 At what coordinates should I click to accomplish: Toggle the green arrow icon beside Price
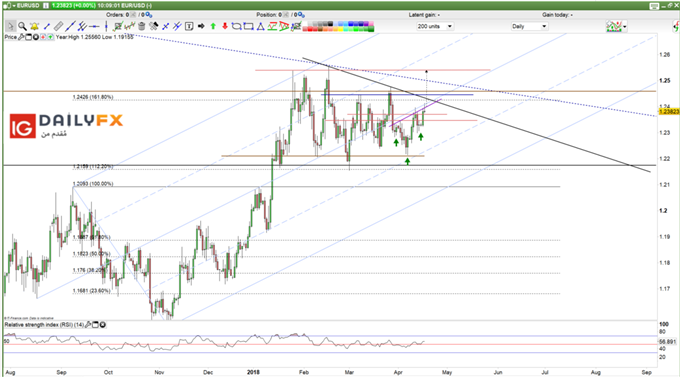click(50, 37)
